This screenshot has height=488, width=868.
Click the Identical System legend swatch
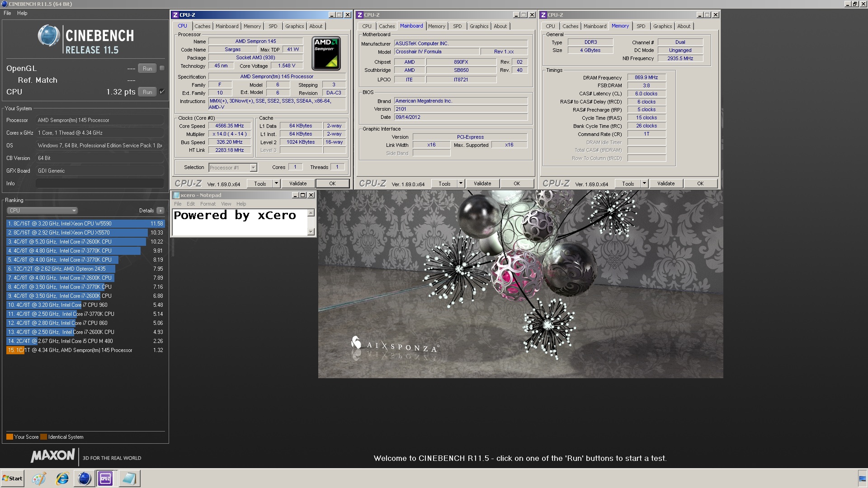(x=43, y=437)
